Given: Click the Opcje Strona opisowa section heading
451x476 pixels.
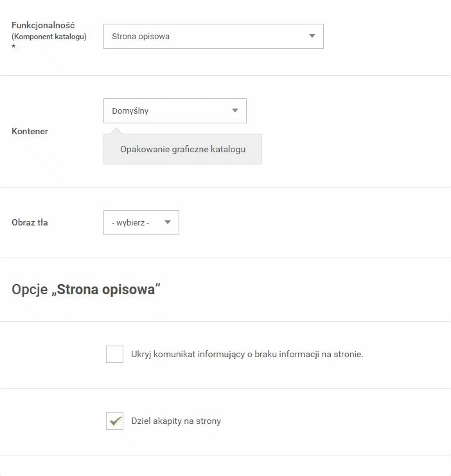Looking at the screenshot, I should [86, 289].
